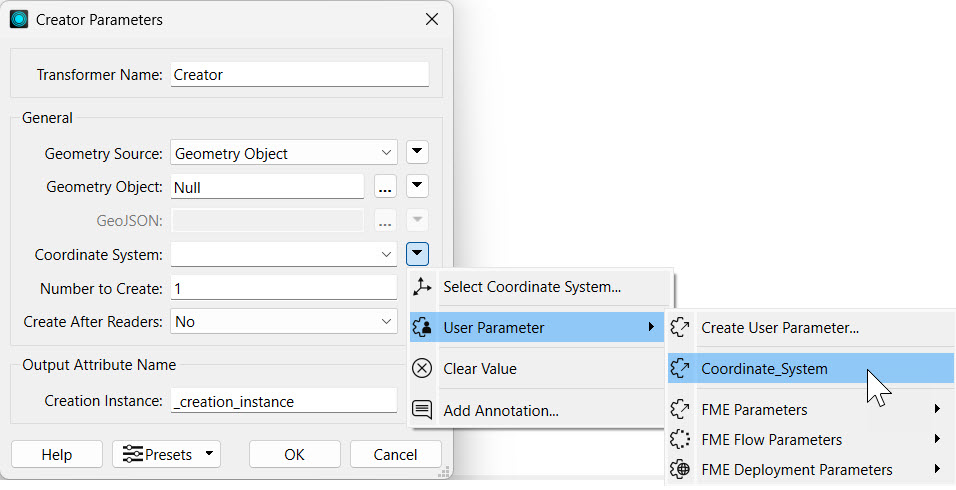Click the FME Flow Parameters dashed puzzle icon
Viewport: 956px width, 490px height.
(681, 440)
